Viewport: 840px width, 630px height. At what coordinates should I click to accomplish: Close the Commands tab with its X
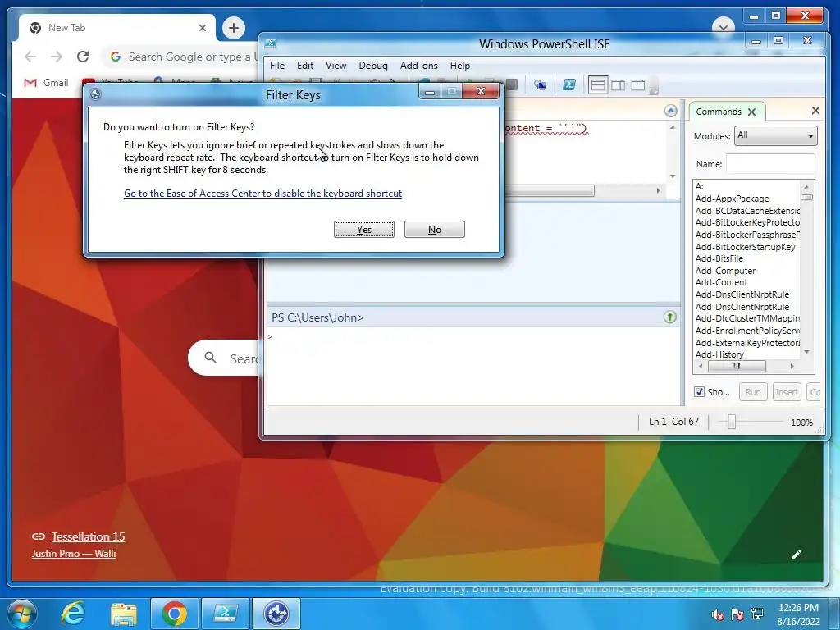752,112
